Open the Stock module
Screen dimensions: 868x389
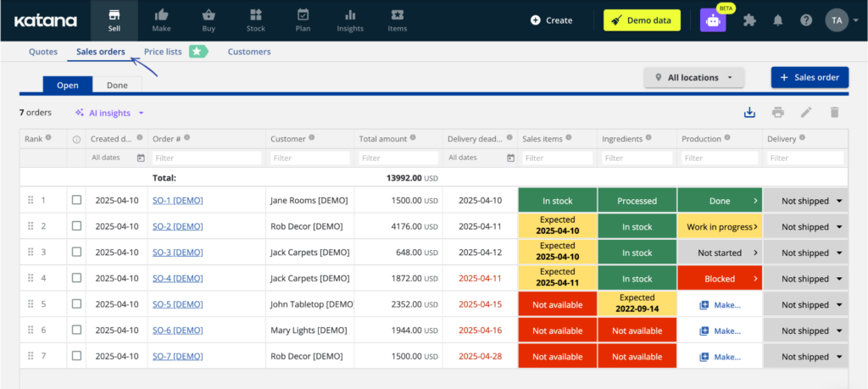[256, 20]
